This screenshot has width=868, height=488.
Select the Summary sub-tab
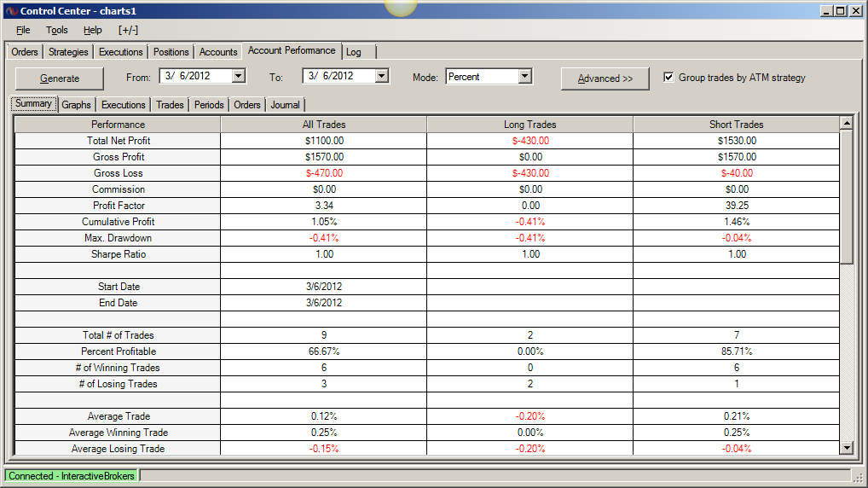coord(33,103)
